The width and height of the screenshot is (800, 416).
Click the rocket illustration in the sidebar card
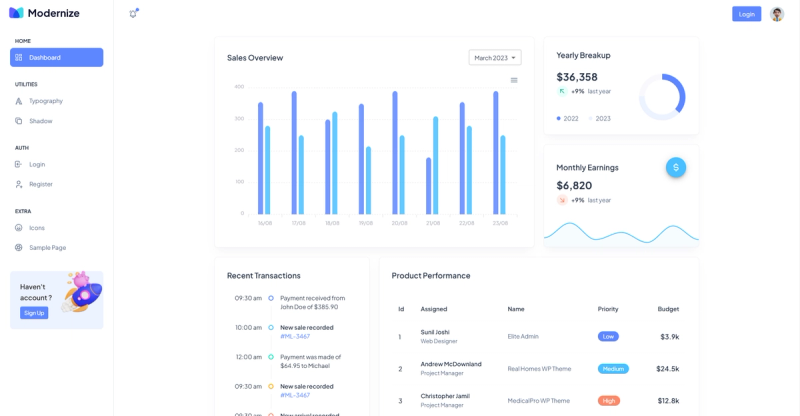tap(83, 292)
